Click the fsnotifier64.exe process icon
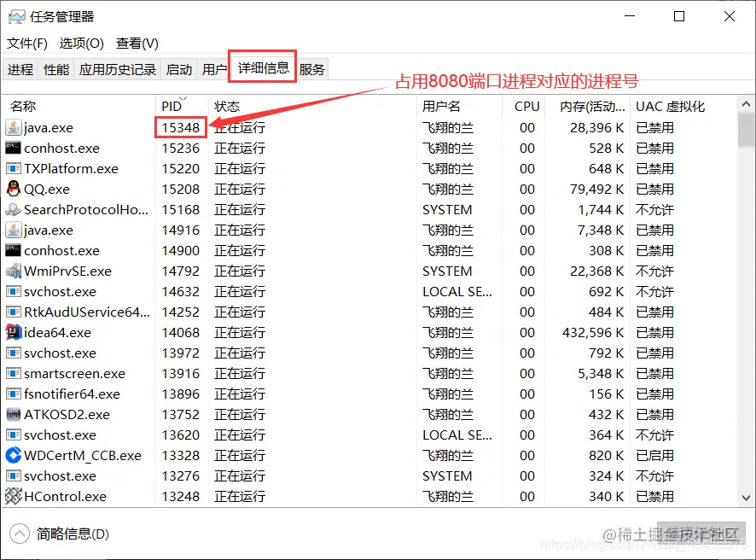756x560 pixels. [x=14, y=394]
